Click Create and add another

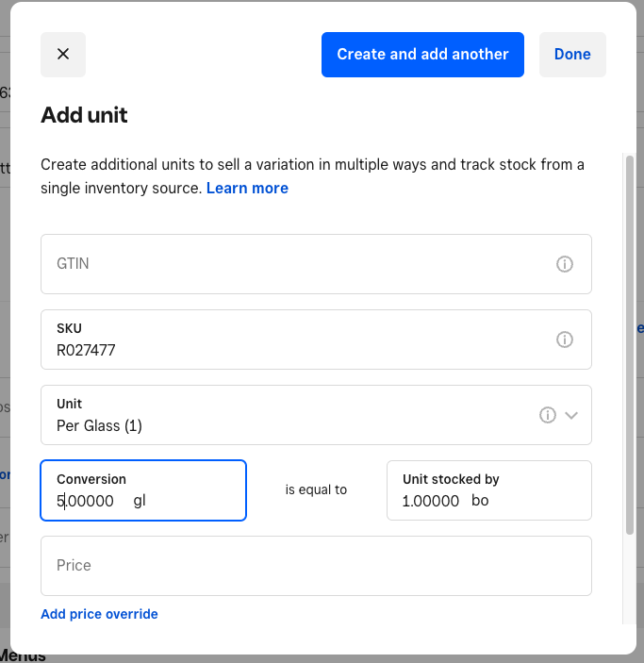(x=422, y=55)
